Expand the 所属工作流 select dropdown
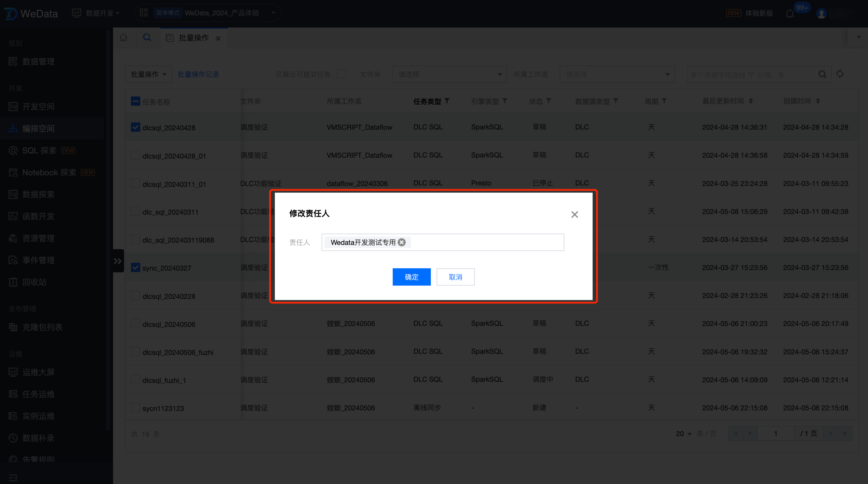Screen dimensions: 868x484 click(617, 74)
